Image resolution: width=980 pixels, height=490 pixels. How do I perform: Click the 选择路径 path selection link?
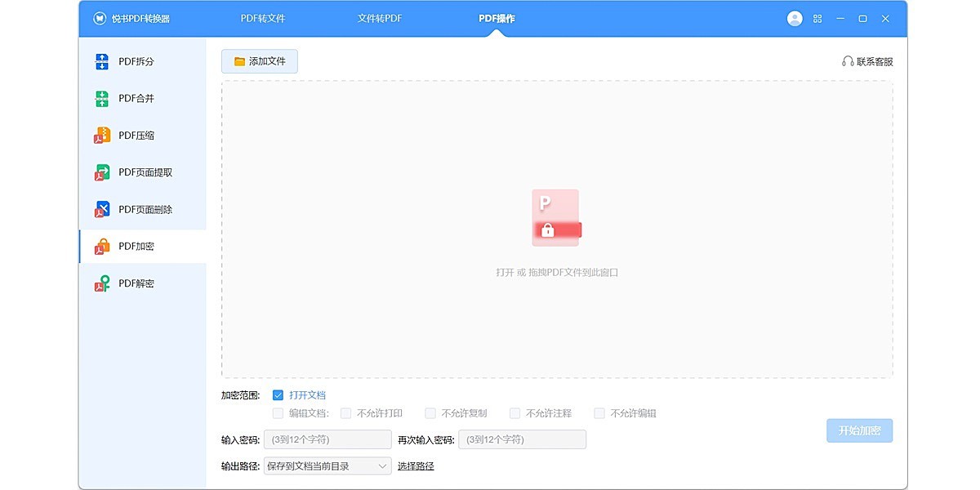point(416,465)
